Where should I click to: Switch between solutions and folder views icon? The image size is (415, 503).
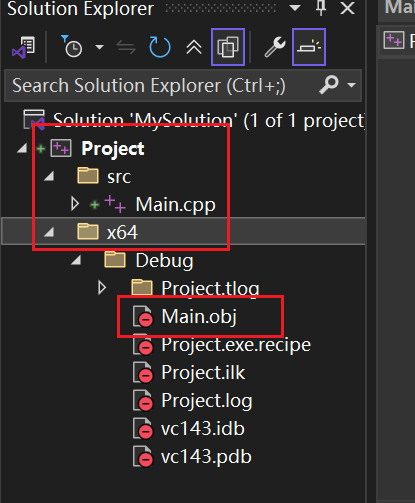pos(23,47)
